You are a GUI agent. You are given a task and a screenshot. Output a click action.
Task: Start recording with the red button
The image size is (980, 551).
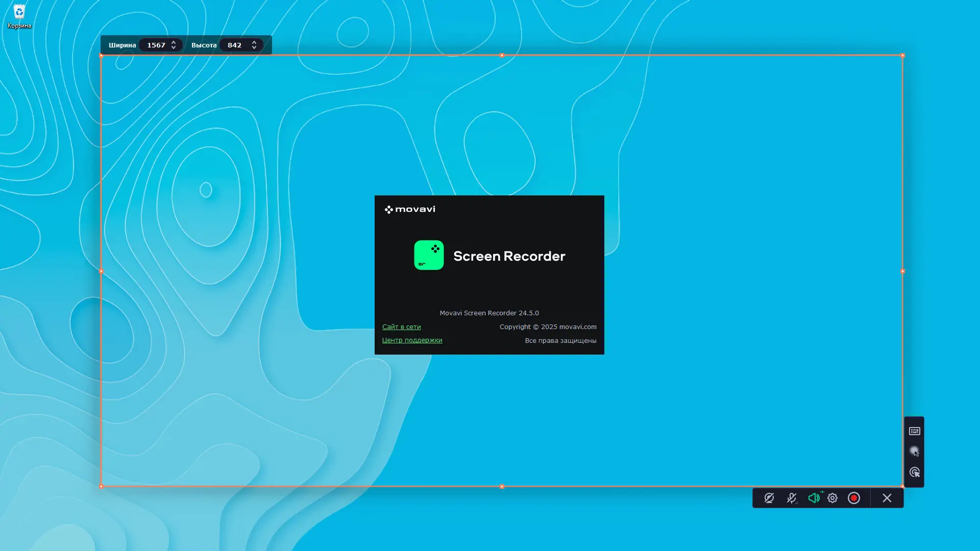[854, 498]
